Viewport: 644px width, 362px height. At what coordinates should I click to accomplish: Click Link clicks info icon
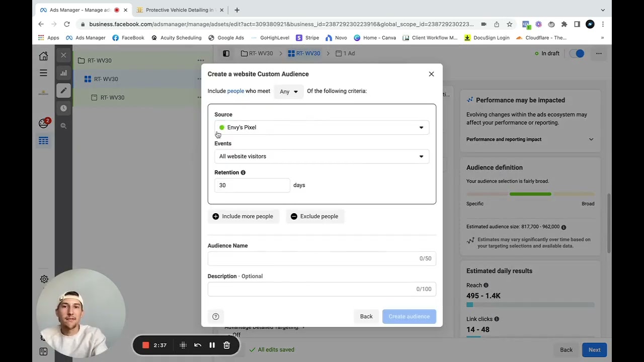click(497, 319)
